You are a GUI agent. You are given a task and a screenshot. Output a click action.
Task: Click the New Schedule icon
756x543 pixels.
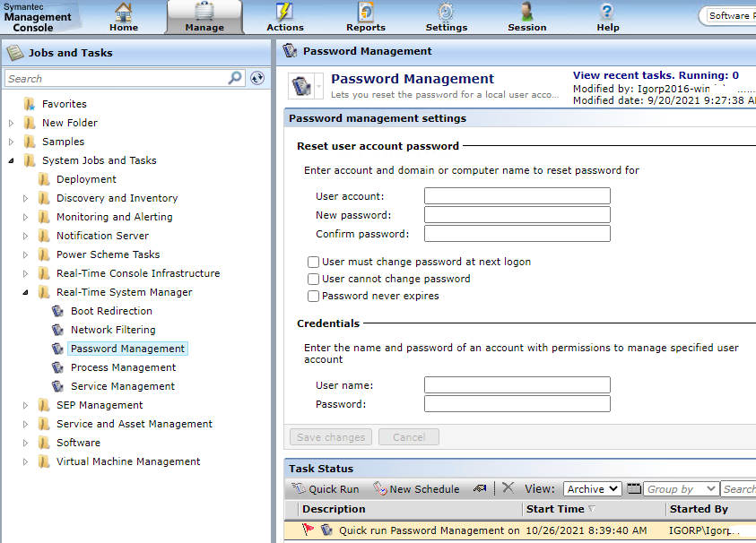point(380,488)
